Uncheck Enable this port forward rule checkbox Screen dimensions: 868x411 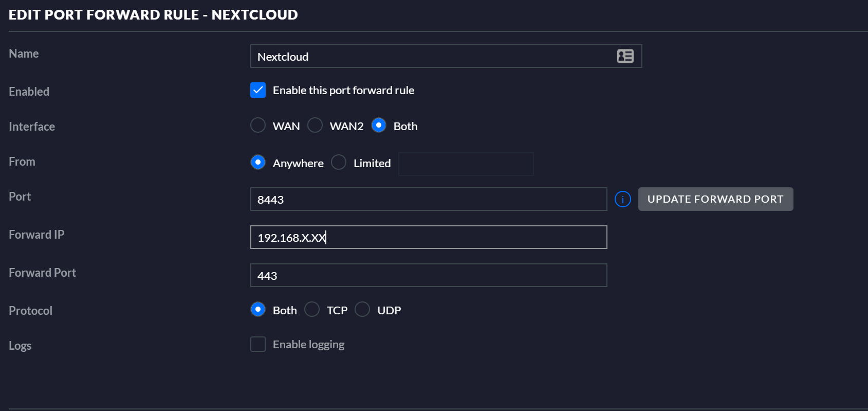click(258, 90)
